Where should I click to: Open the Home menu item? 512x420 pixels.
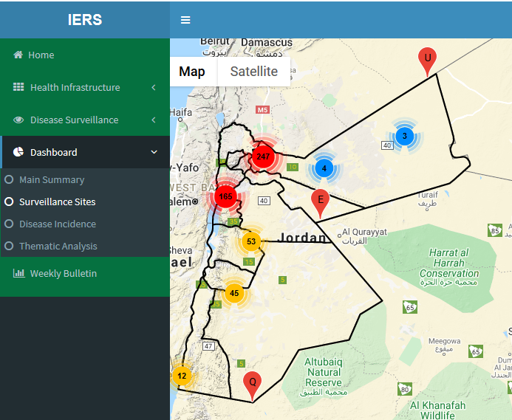click(85, 55)
